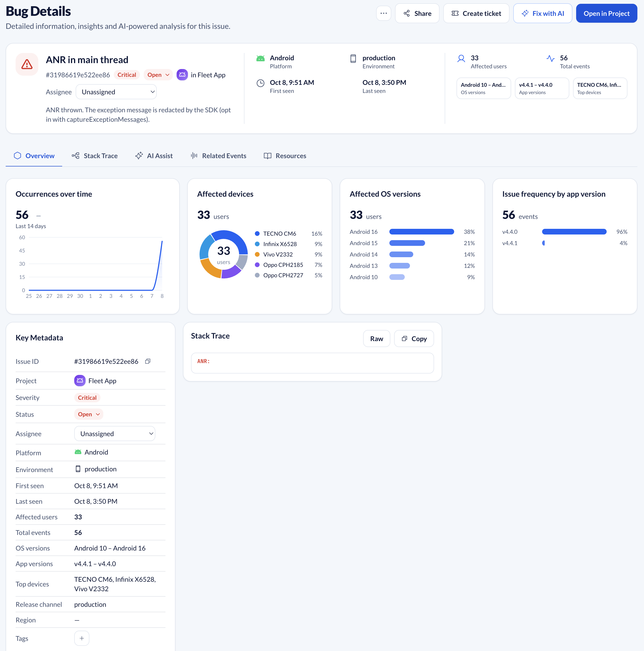Expand the Open status dropdown in header
644x651 pixels.
(158, 75)
